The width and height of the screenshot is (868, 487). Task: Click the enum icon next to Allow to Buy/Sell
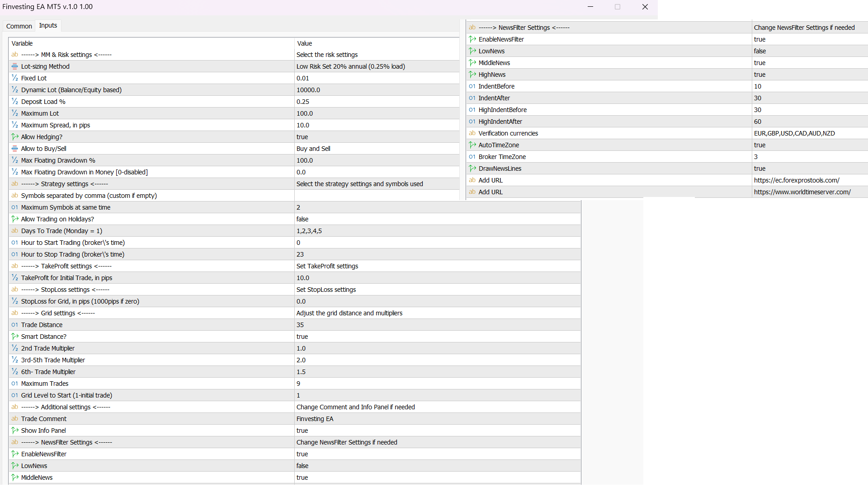pos(15,149)
